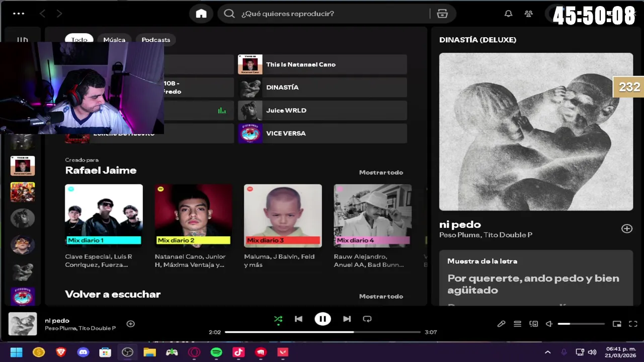Open the Mix diario 4 card
This screenshot has height=362, width=644.
[372, 226]
